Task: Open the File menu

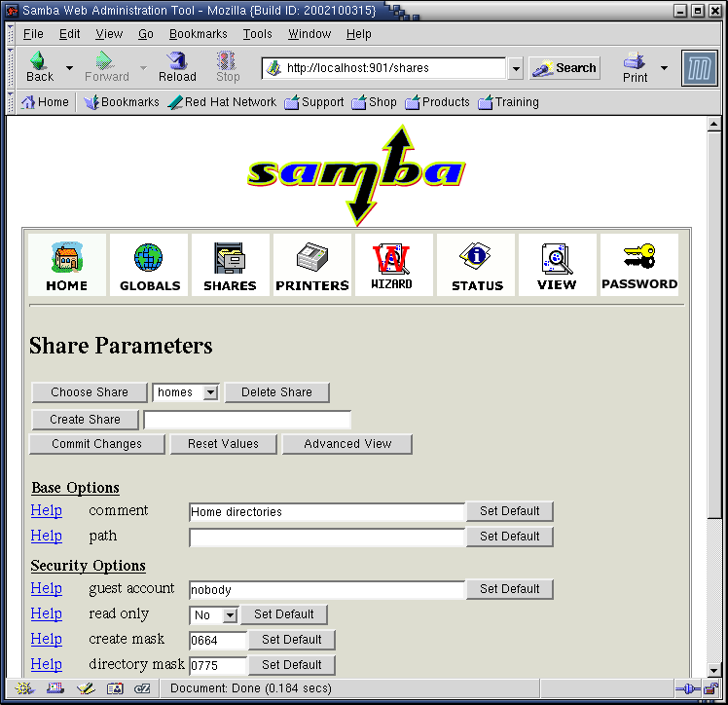Action: tap(33, 34)
